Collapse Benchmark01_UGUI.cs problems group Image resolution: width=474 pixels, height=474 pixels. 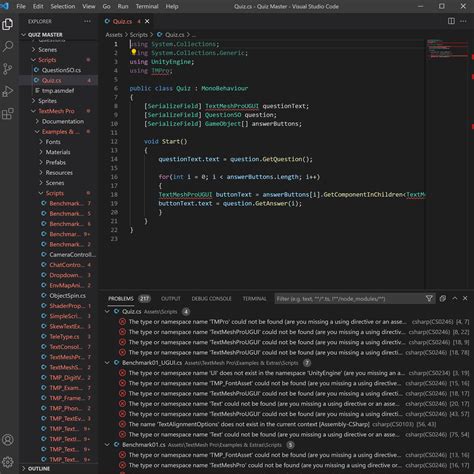pos(107,363)
